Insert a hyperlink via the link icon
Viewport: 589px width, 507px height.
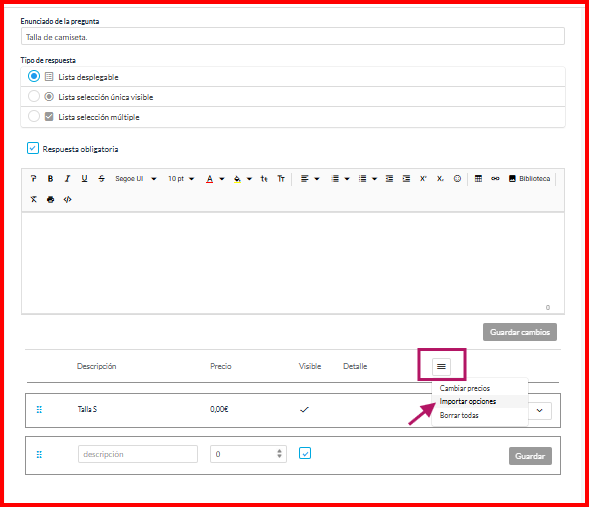pyautogui.click(x=495, y=179)
